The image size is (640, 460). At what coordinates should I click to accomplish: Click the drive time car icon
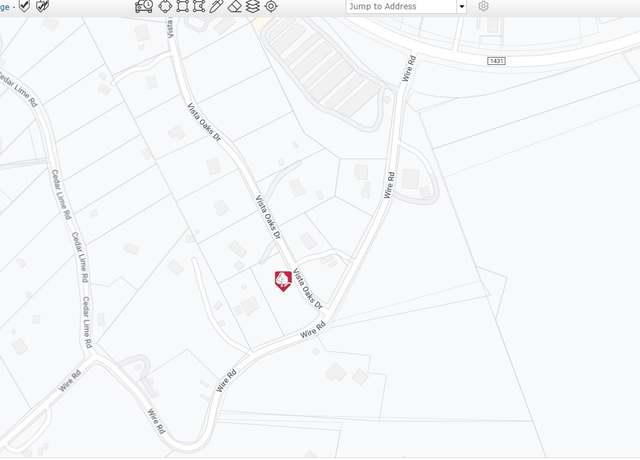(x=144, y=6)
